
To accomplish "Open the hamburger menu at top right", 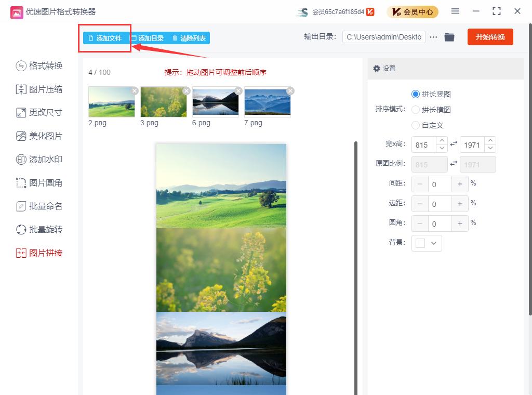I will click(x=455, y=11).
